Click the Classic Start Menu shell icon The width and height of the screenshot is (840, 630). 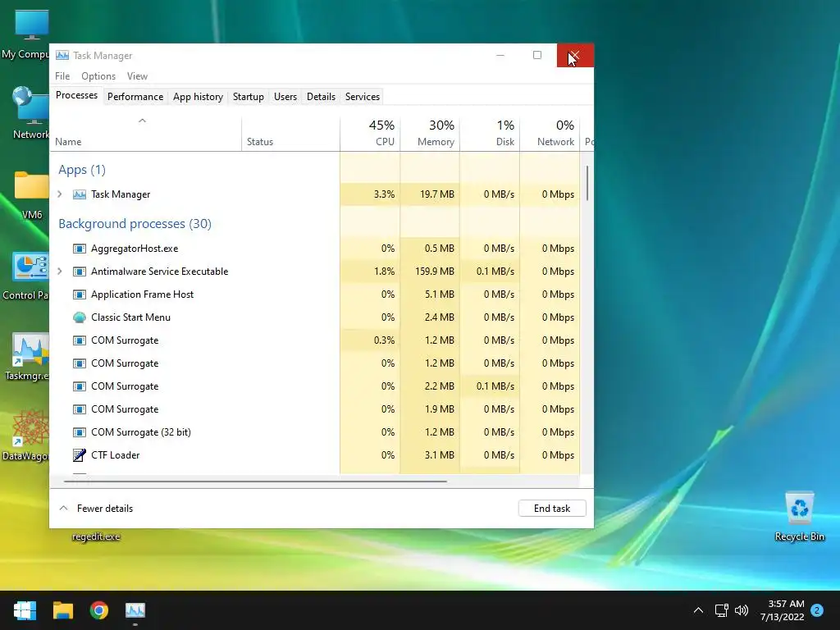coord(80,317)
